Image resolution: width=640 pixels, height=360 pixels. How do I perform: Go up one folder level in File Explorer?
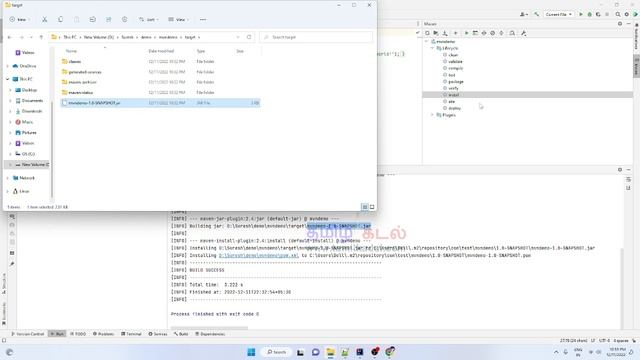[41, 37]
